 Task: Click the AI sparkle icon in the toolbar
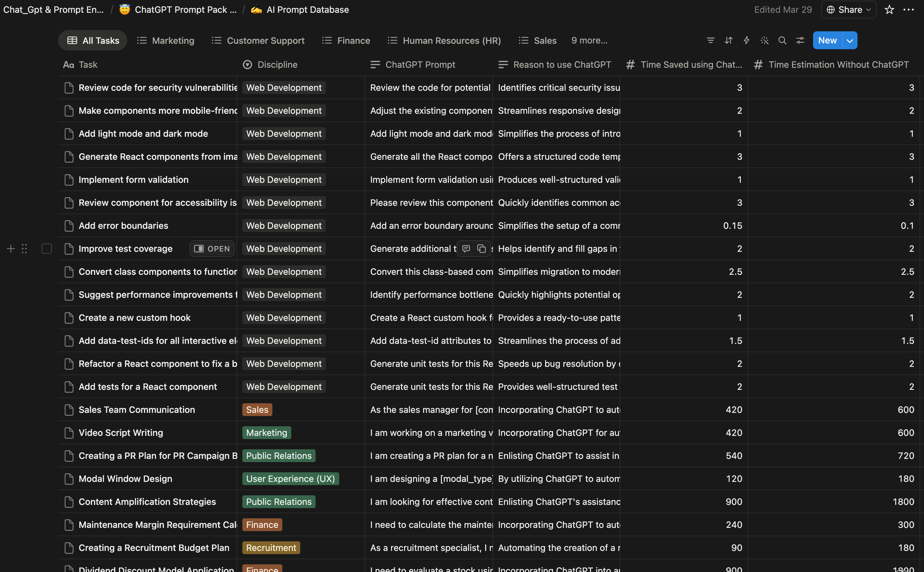coord(765,41)
